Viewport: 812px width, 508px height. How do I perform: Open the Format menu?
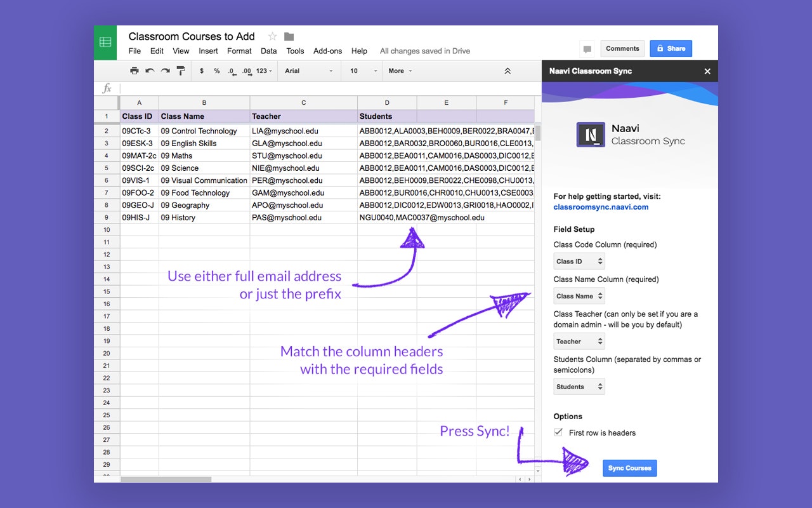[x=239, y=51]
